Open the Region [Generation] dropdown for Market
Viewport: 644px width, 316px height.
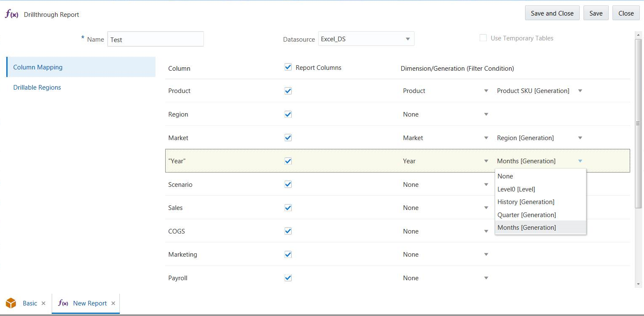pyautogui.click(x=580, y=138)
